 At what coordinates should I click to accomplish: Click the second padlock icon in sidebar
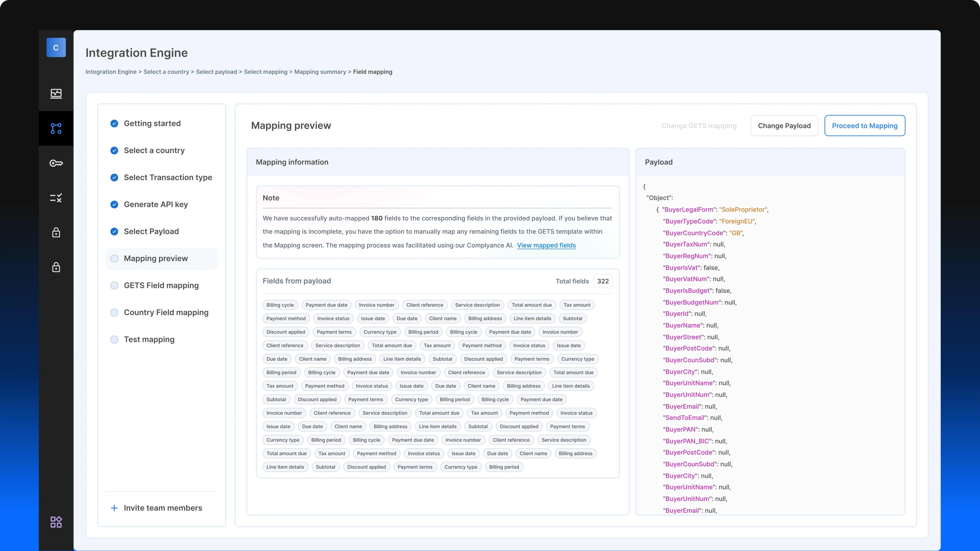[x=56, y=267]
